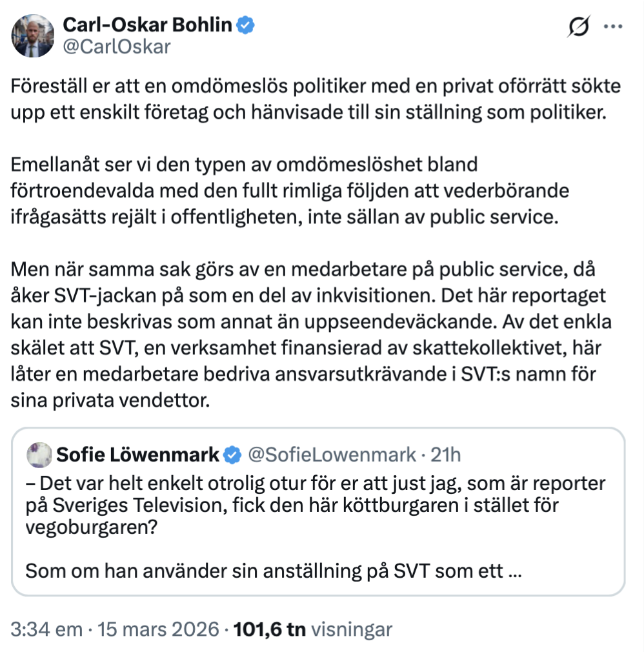This screenshot has width=644, height=652.
Task: Open the three-dot more options menu
Action: click(612, 26)
